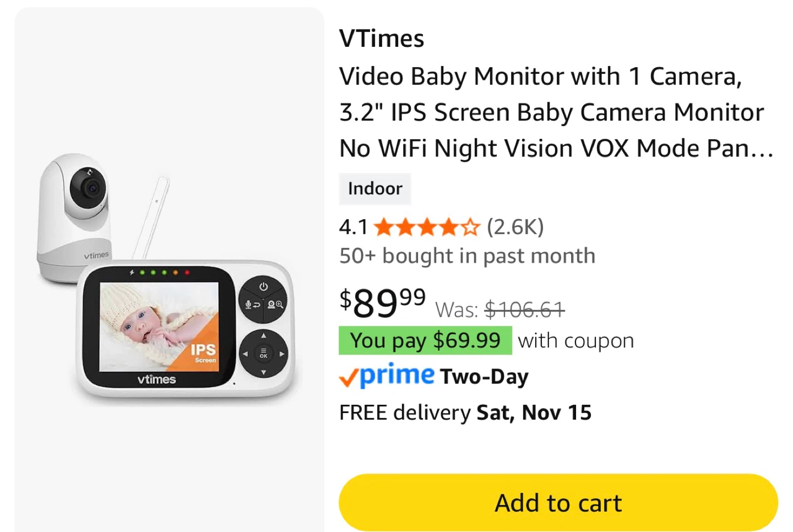Open the (2.6K) reviews count

tap(515, 227)
